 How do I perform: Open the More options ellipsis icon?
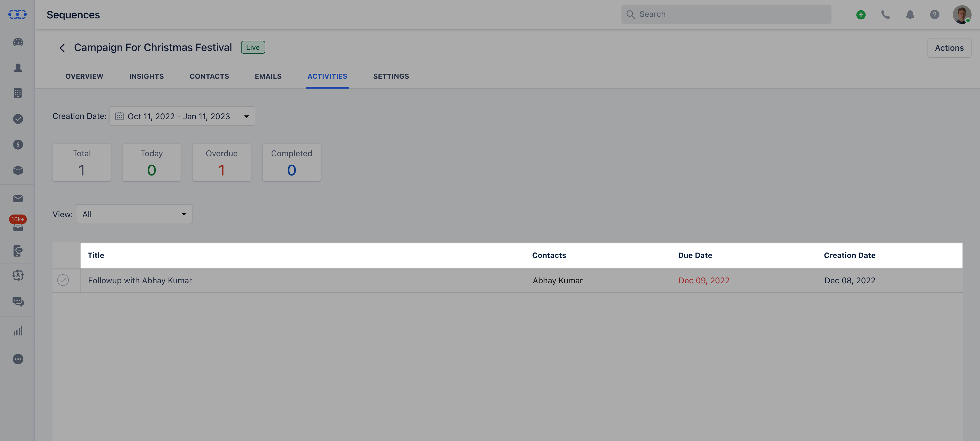pyautogui.click(x=18, y=359)
